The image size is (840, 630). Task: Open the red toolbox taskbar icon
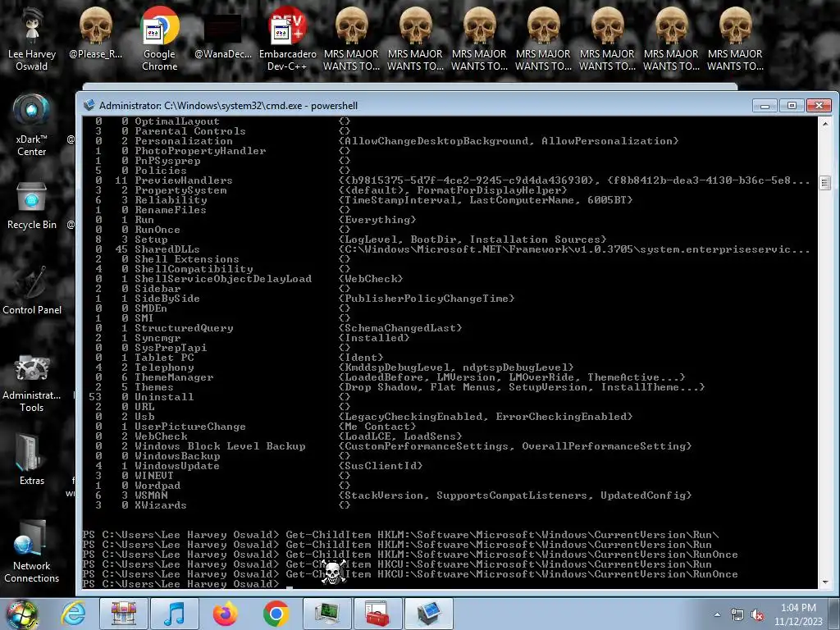click(377, 614)
